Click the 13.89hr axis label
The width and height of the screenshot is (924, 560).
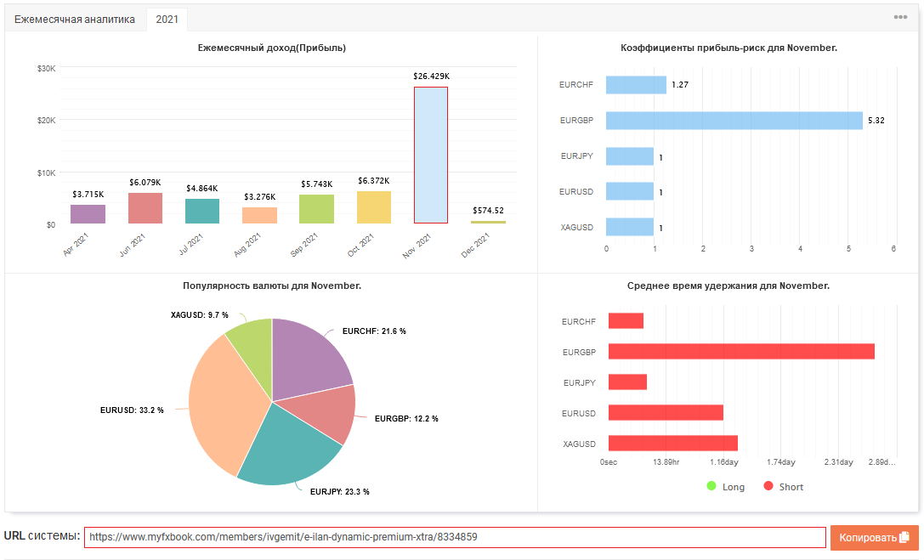[666, 462]
